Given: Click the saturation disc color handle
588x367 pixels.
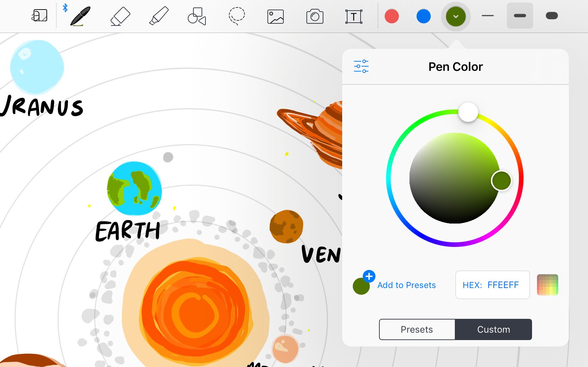Looking at the screenshot, I should (x=501, y=180).
